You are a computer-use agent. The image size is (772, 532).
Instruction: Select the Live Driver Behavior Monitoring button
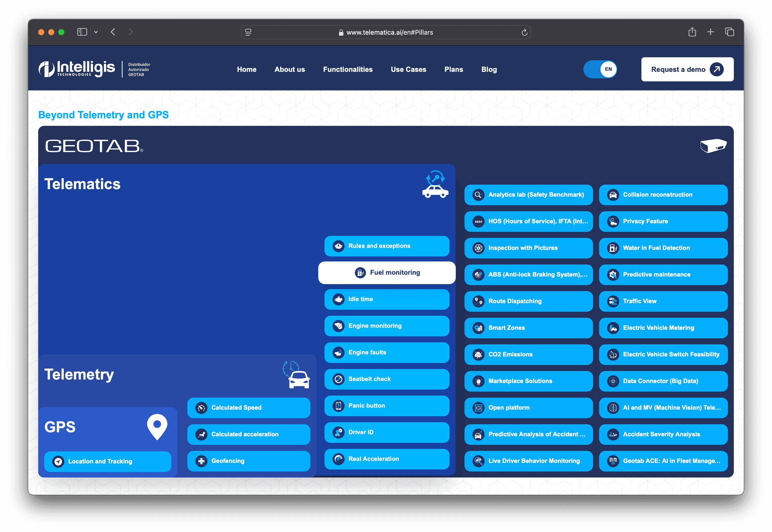coord(528,461)
